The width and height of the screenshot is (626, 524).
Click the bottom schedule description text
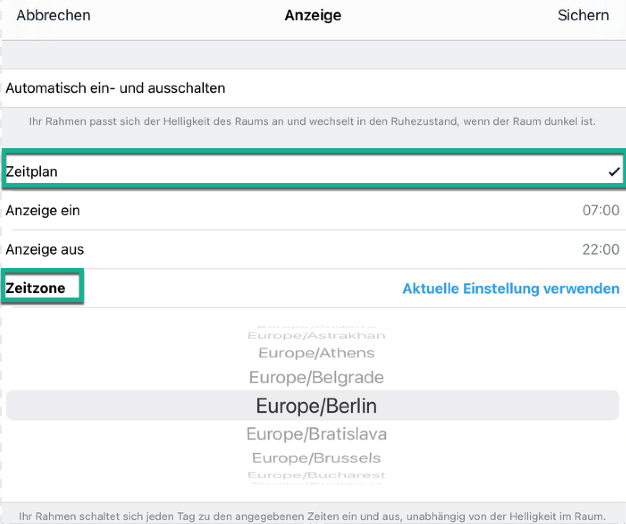(x=313, y=514)
